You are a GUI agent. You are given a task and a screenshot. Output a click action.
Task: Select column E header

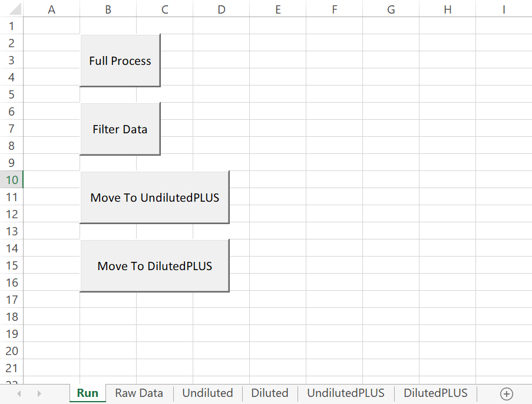pyautogui.click(x=278, y=9)
